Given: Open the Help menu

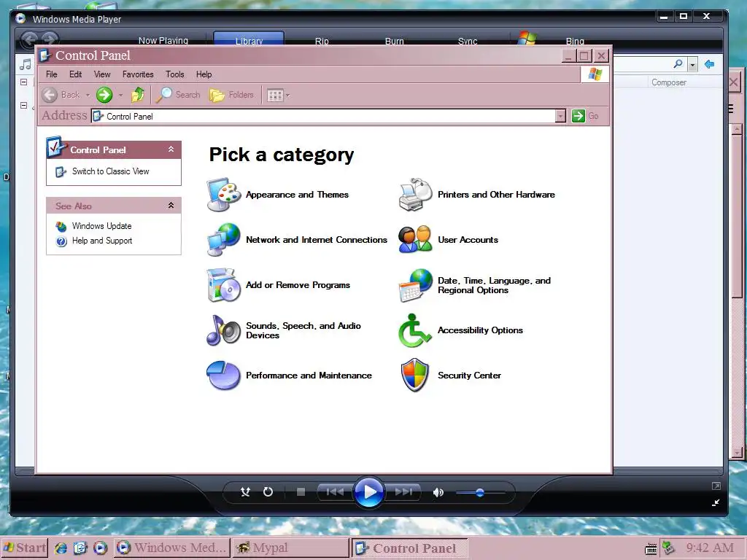Looking at the screenshot, I should coord(204,74).
